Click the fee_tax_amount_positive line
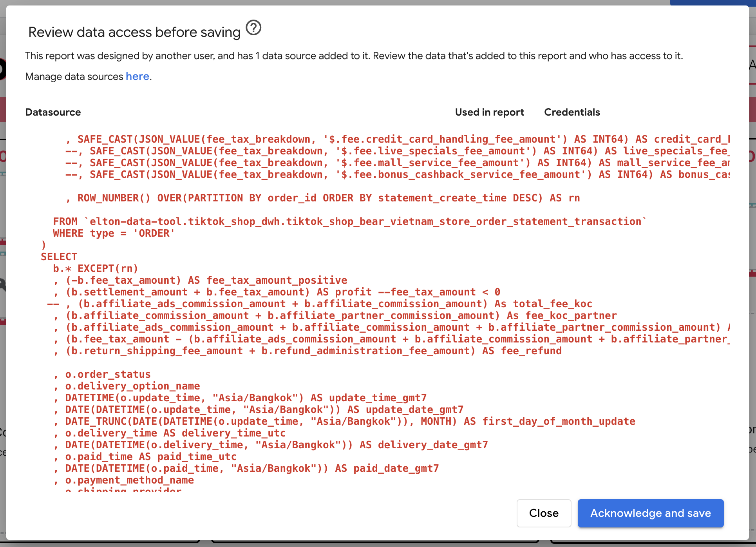Viewport: 756px width, 547px height. click(x=200, y=280)
